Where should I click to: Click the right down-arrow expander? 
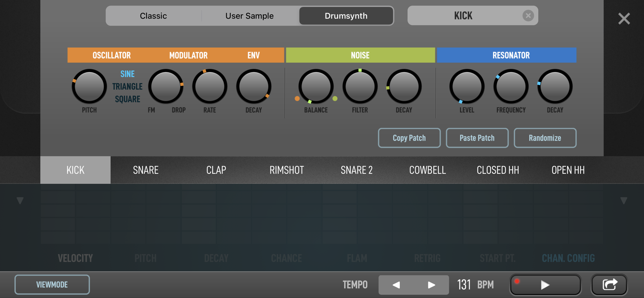624,201
